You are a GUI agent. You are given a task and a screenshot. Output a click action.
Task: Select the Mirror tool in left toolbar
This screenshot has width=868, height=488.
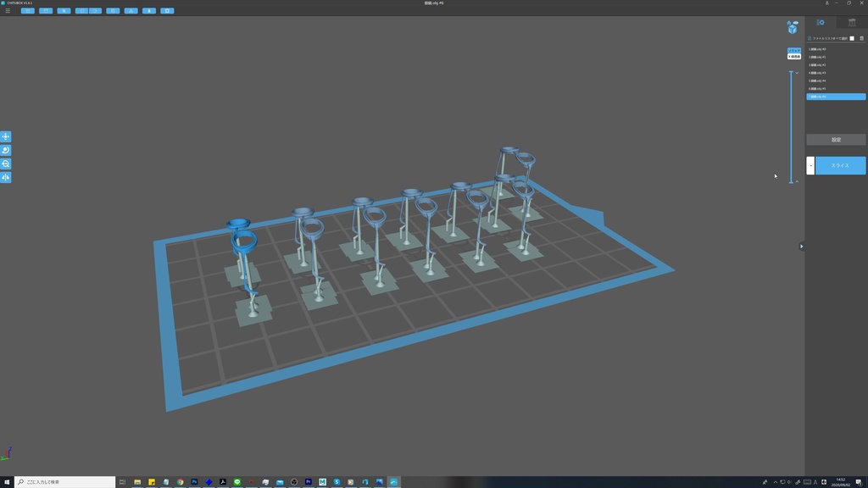[6, 177]
